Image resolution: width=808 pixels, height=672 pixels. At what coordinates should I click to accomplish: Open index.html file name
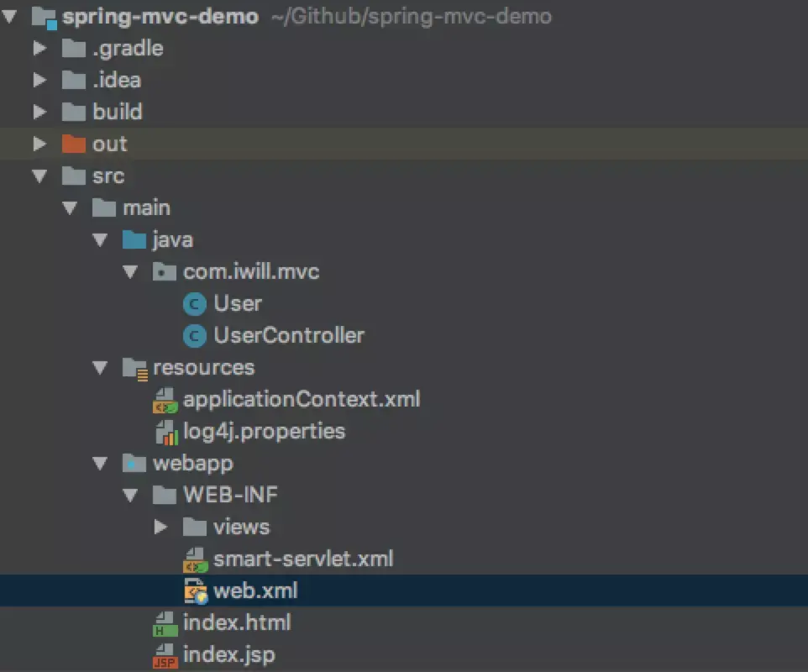(237, 623)
